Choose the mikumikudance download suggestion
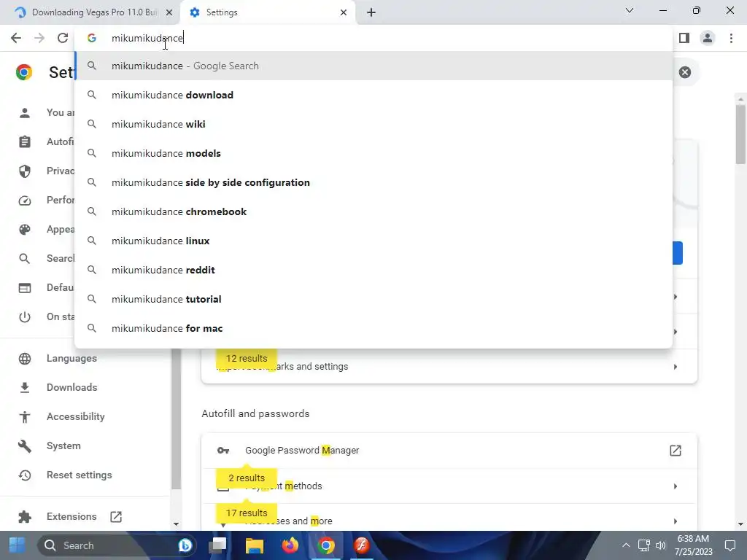The width and height of the screenshot is (747, 560). coord(373,96)
